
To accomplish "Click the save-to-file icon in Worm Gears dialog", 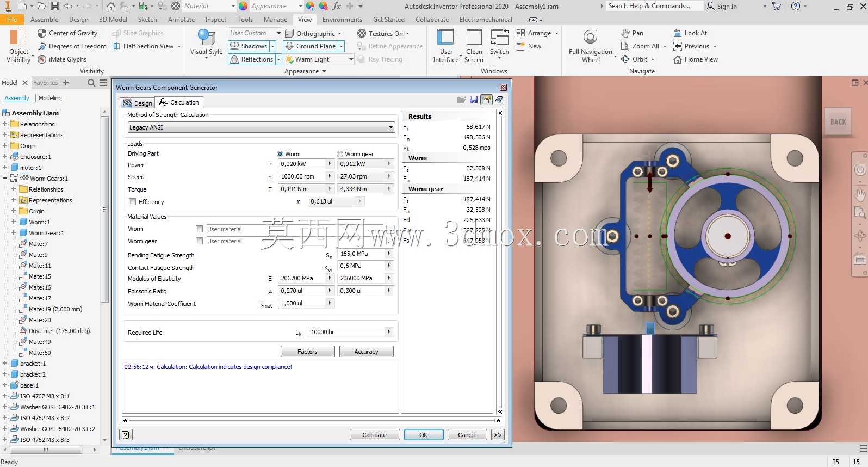I will tap(474, 100).
